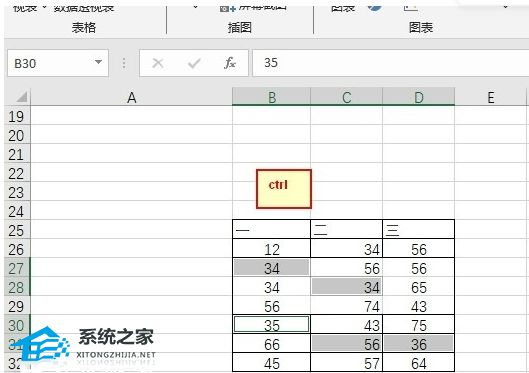Select empty cell E19
This screenshot has height=373, width=529.
click(491, 116)
